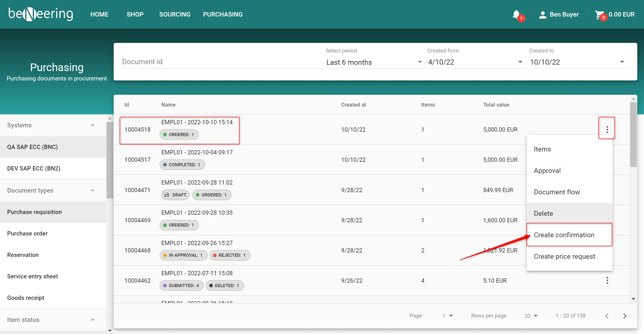This screenshot has height=334, width=644.
Task: Open kebab menu for document 10004462
Action: click(x=607, y=280)
